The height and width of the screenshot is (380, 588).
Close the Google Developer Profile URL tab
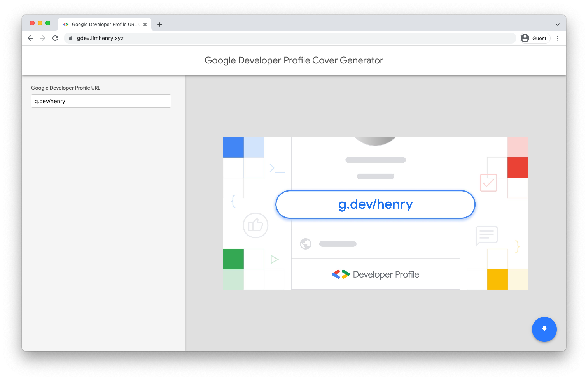coord(145,25)
